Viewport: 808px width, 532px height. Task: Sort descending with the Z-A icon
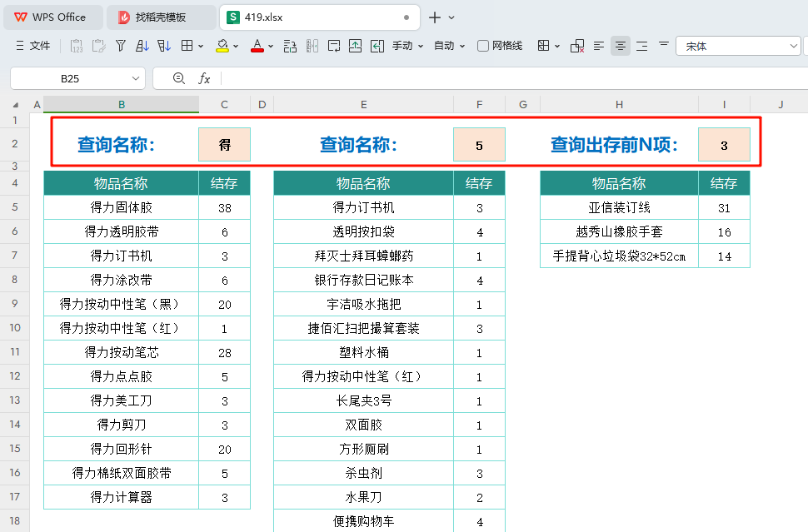tap(164, 46)
